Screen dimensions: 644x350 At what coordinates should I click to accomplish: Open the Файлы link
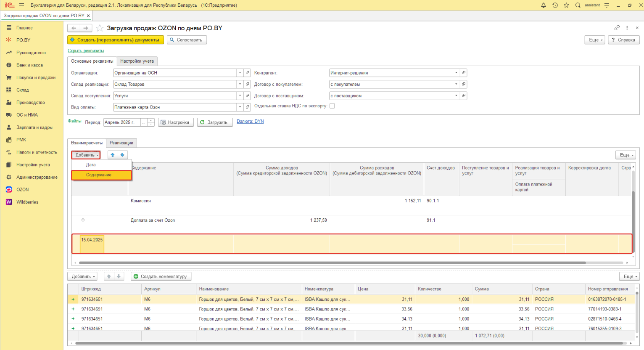(x=74, y=121)
